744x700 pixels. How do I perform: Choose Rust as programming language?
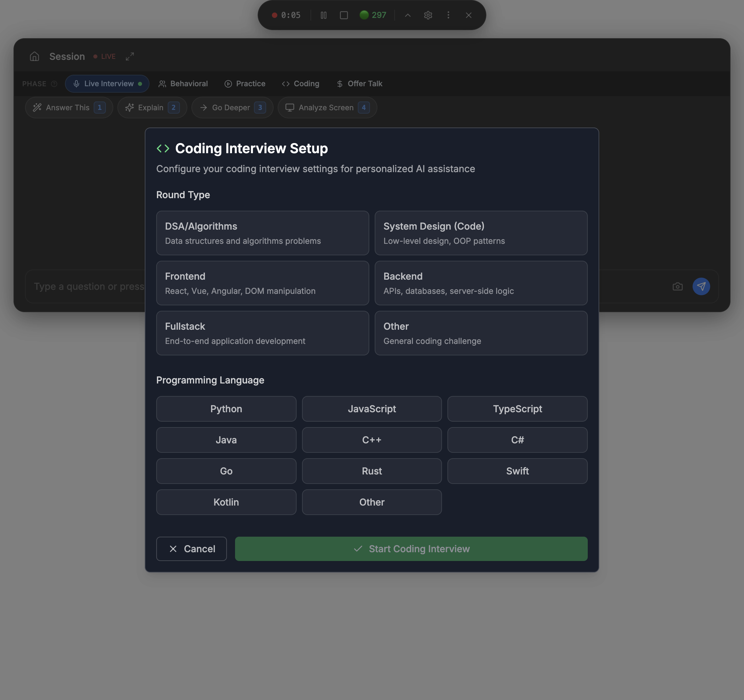coord(372,471)
